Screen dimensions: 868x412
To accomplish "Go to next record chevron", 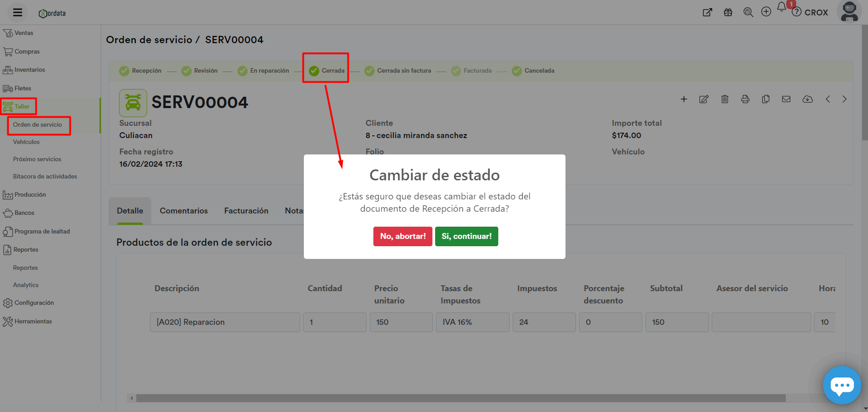I will click(x=844, y=99).
